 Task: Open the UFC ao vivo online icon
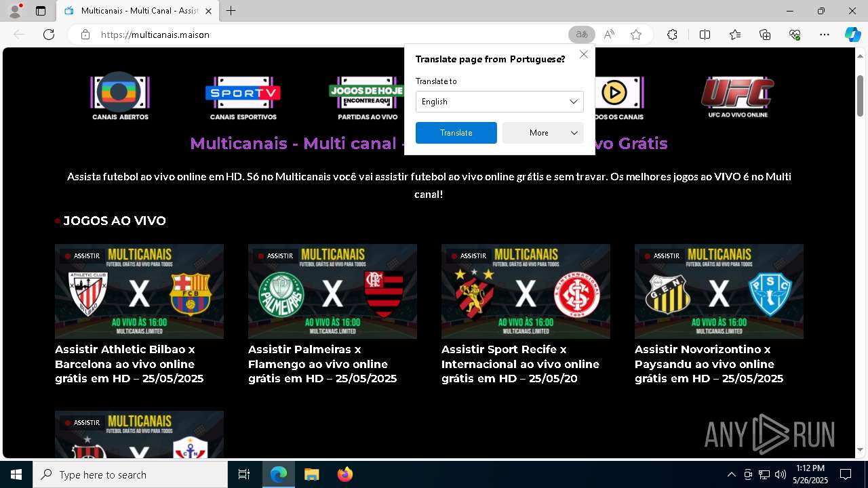(738, 98)
